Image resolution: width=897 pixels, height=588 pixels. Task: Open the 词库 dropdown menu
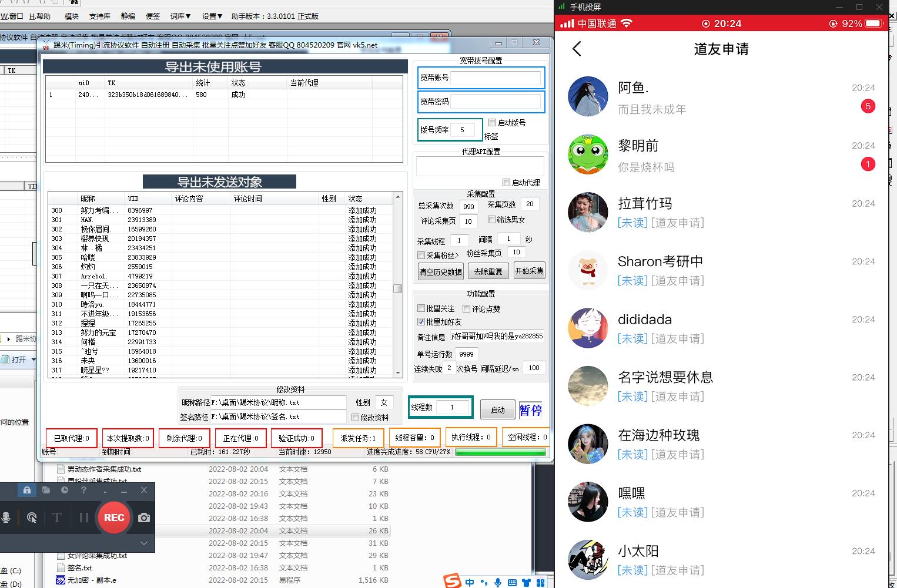tap(180, 16)
